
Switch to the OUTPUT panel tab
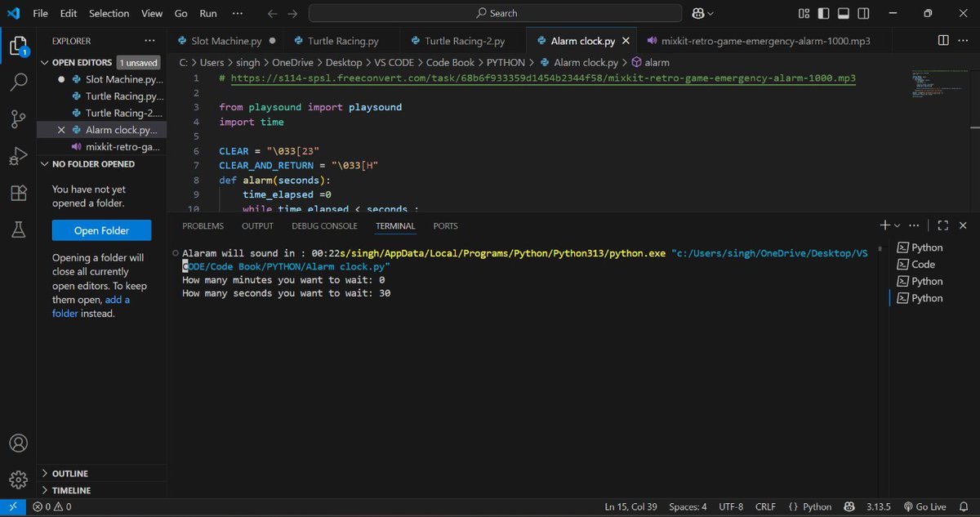point(257,225)
